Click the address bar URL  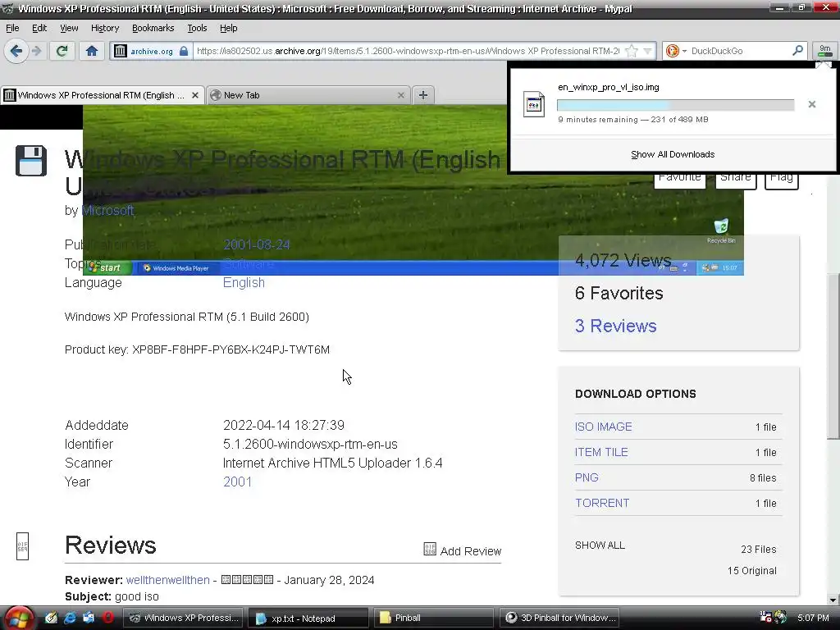pyautogui.click(x=407, y=51)
